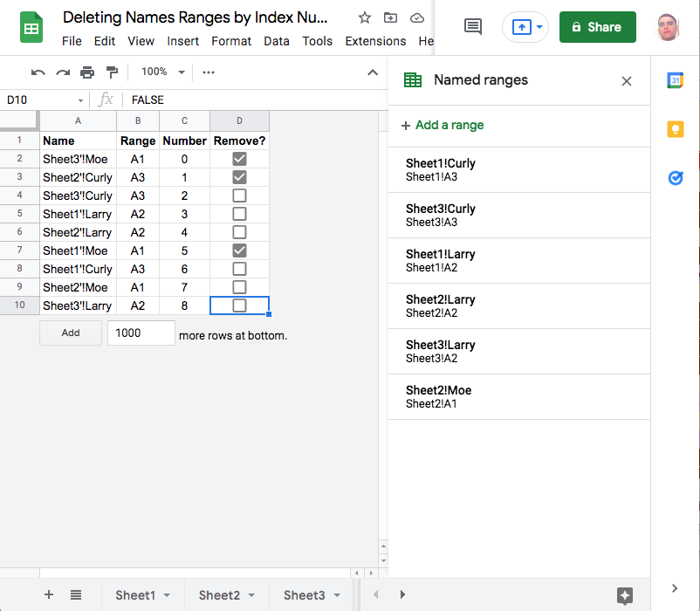700x611 pixels.
Task: Open Google Tasks side panel
Action: pos(675,178)
